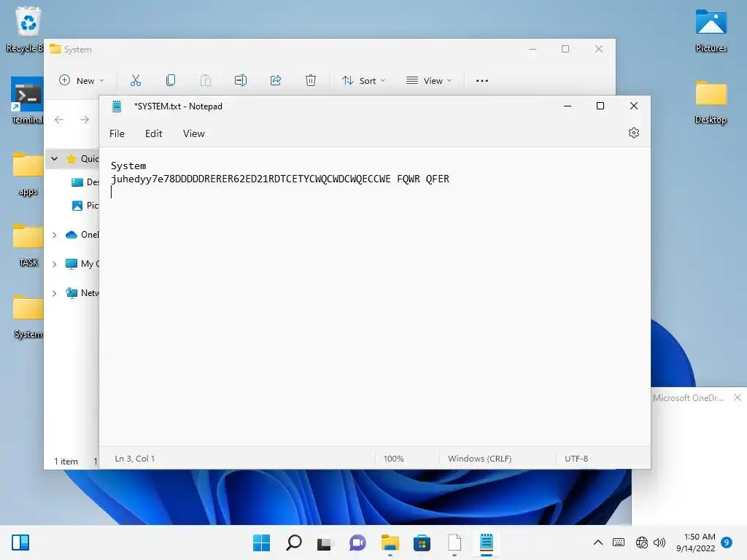747x560 pixels.
Task: Select the System desktop folder
Action: (28, 316)
